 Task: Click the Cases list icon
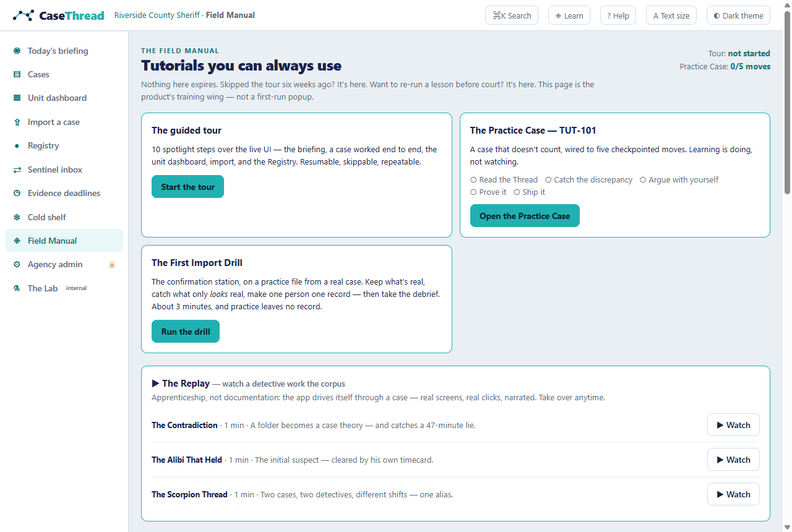pos(17,74)
